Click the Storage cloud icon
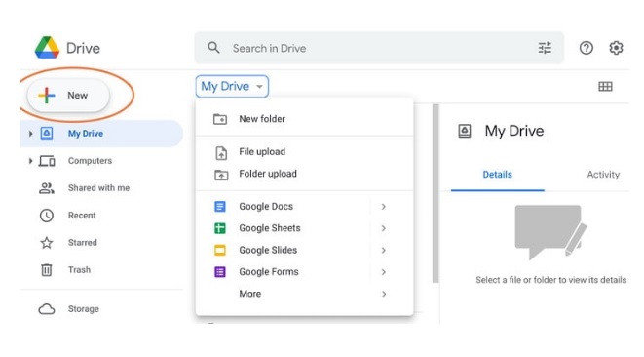This screenshot has width=644, height=357. [47, 309]
